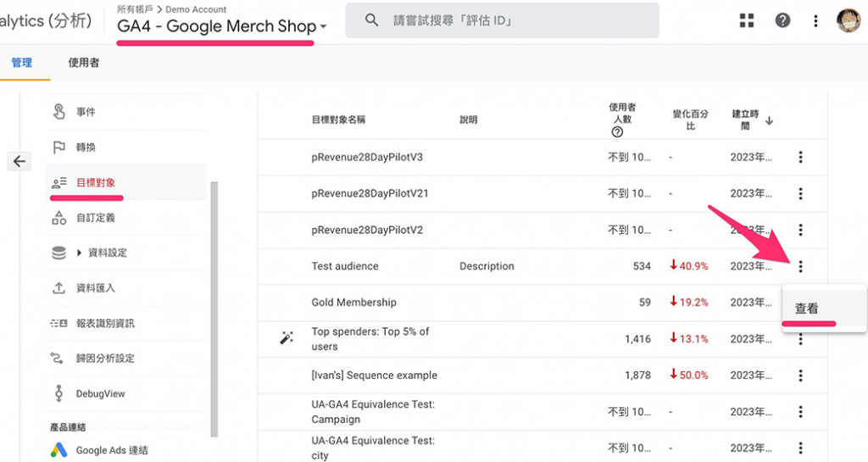The height and width of the screenshot is (462, 868).
Task: Open DebugView from the sidebar
Action: coord(100,393)
